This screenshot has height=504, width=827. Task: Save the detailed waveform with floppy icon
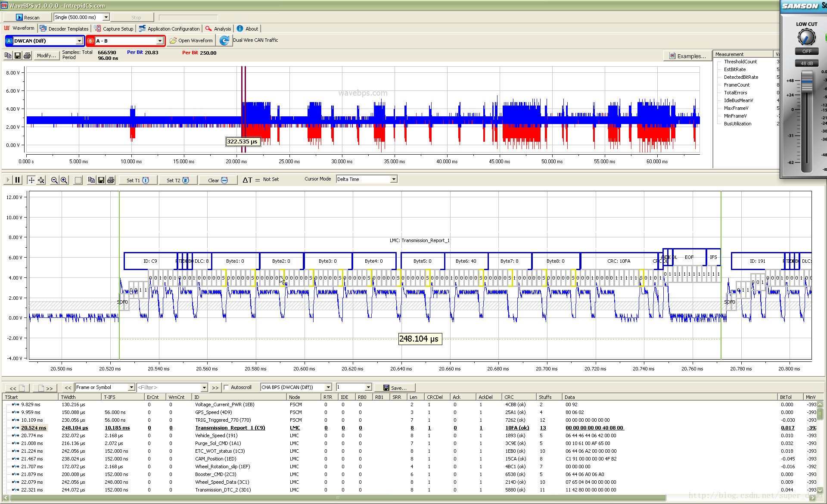[101, 180]
